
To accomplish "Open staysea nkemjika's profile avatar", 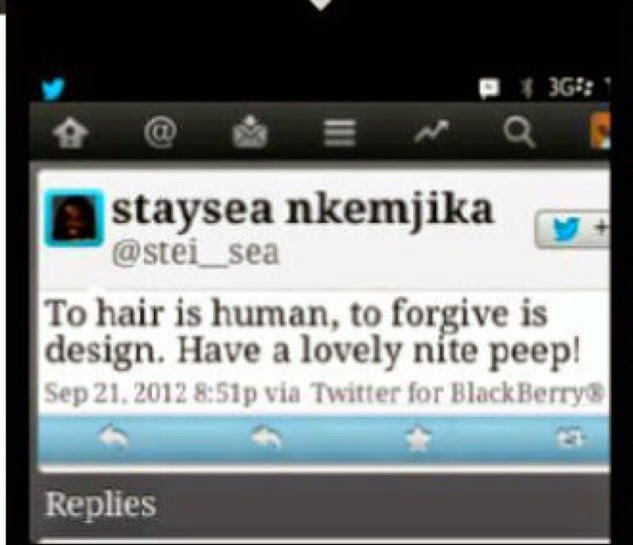I will [x=73, y=218].
